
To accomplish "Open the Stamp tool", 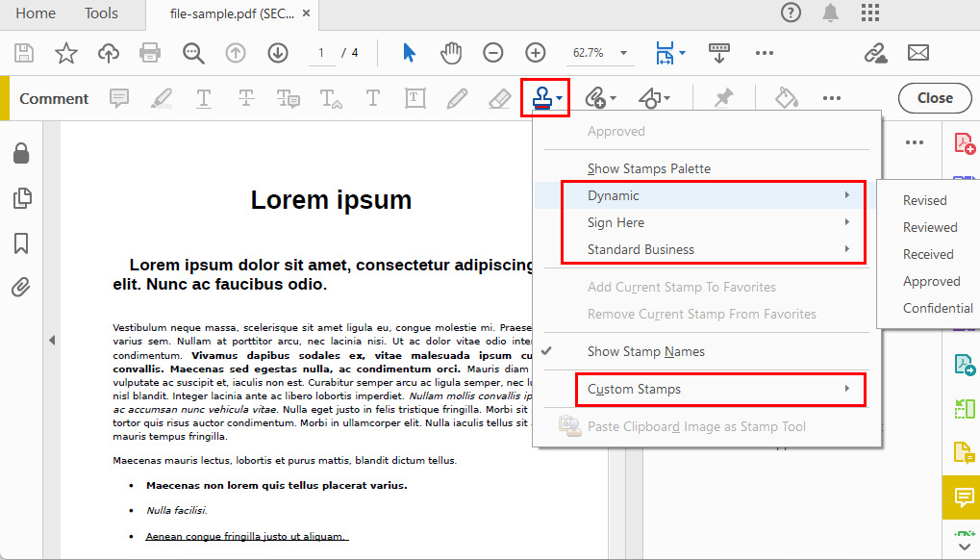I will click(x=542, y=97).
